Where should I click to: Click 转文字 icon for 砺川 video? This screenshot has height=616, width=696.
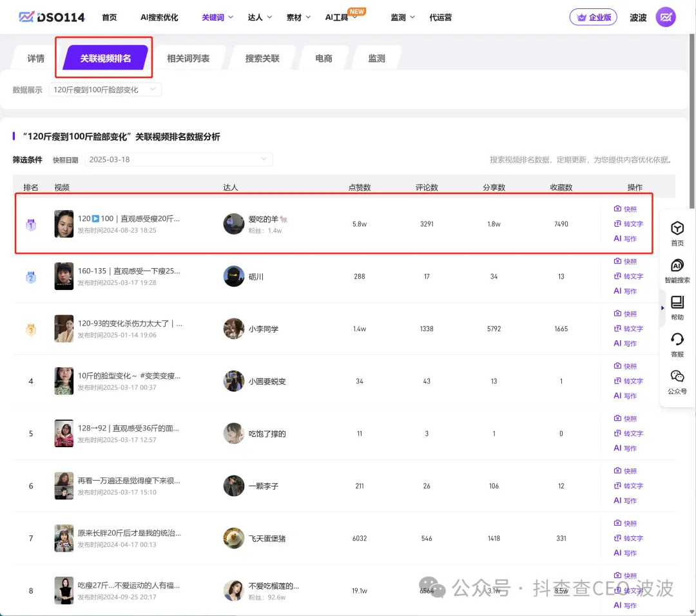[x=617, y=276]
